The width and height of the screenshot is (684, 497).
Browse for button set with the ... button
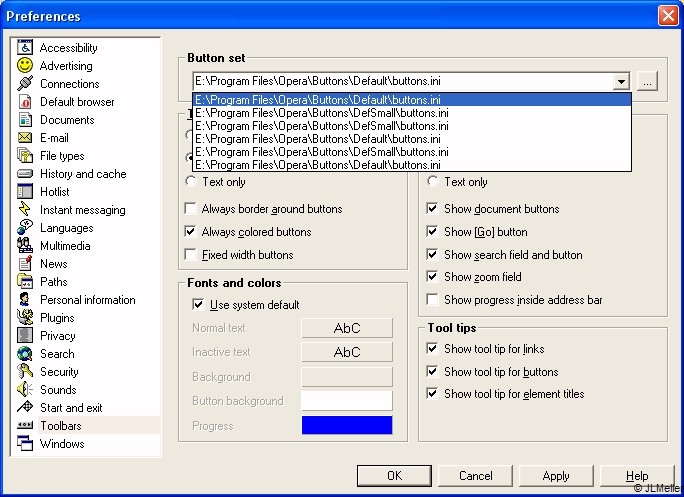647,81
